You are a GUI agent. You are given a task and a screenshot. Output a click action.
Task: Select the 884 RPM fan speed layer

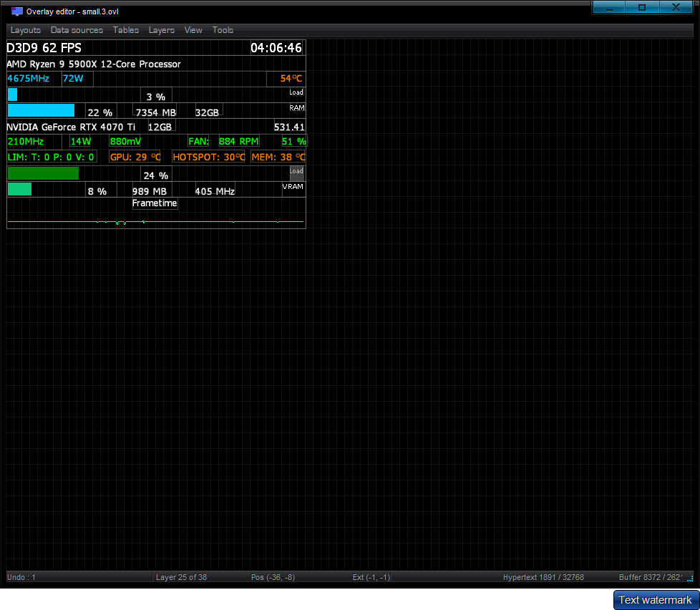pos(239,142)
